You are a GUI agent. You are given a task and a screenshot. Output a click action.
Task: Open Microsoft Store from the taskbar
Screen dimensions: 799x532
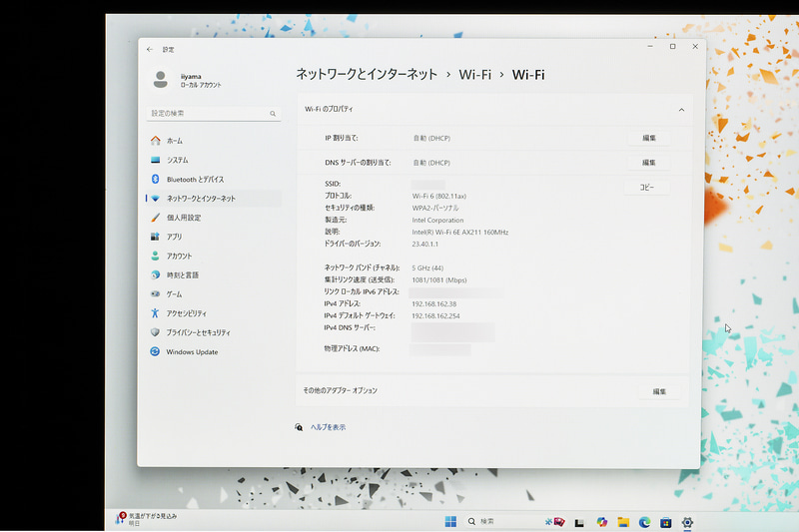(665, 522)
